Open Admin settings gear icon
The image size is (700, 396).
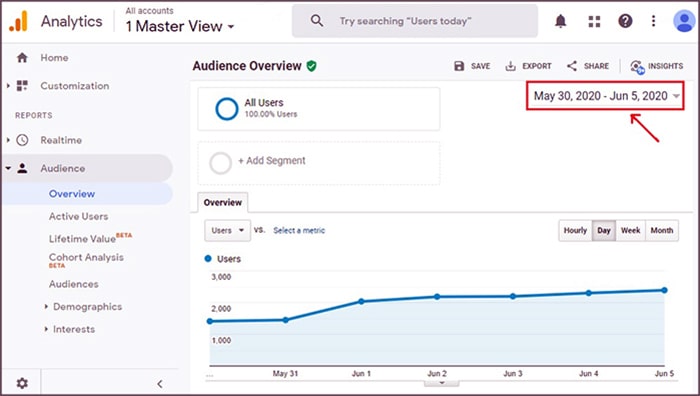(x=22, y=383)
